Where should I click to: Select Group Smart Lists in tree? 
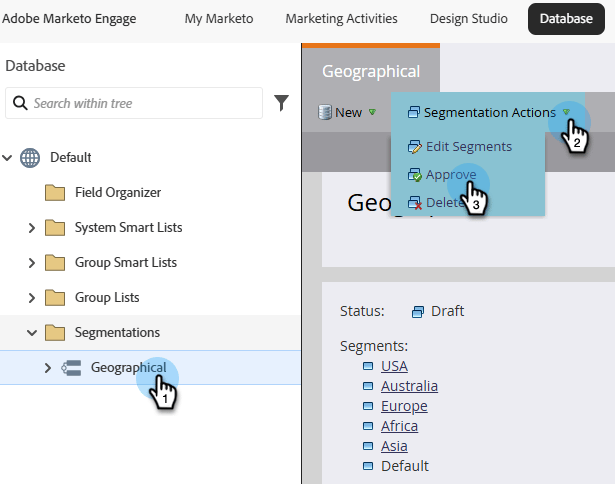coord(125,262)
